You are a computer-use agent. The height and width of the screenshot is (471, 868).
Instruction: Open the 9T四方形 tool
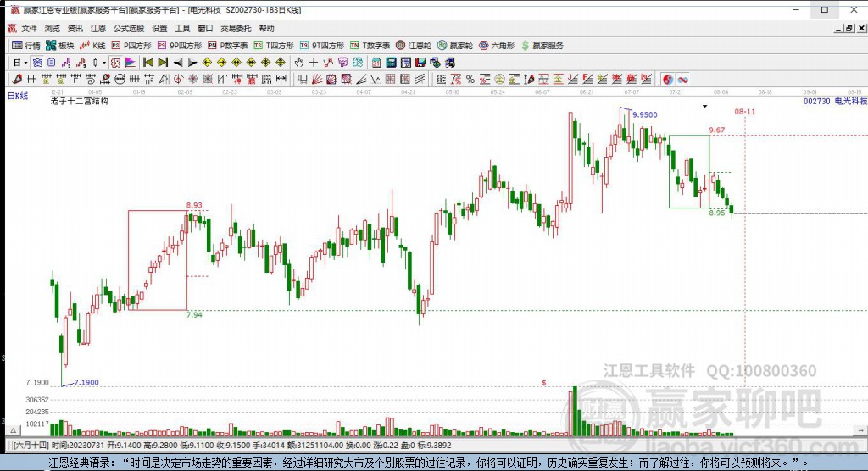point(321,46)
